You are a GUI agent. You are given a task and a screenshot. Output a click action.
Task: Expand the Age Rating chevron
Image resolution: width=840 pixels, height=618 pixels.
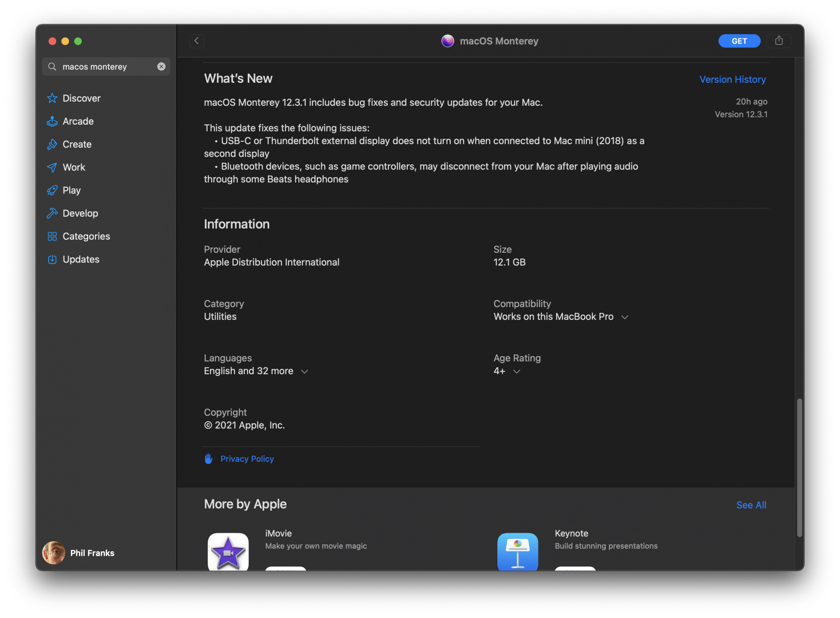(x=517, y=372)
